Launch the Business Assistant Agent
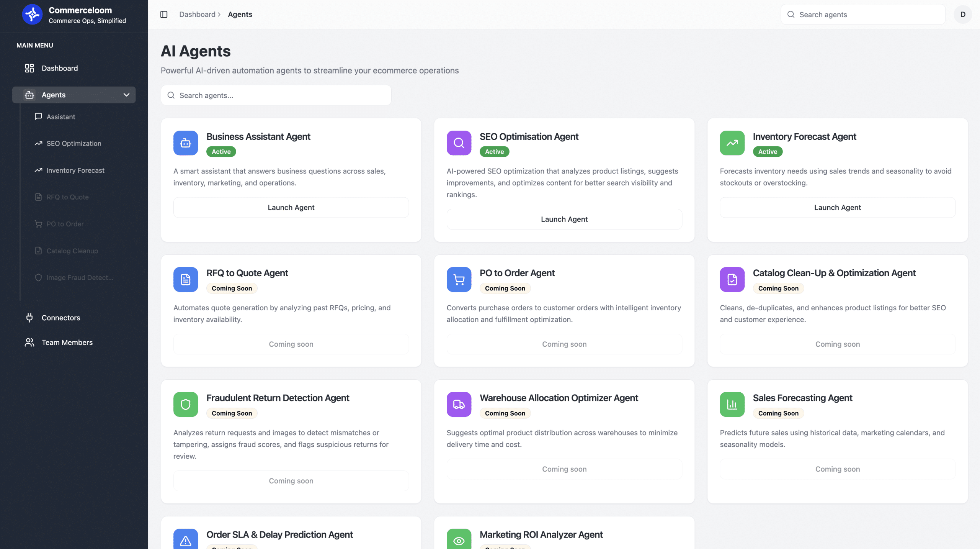 [291, 207]
